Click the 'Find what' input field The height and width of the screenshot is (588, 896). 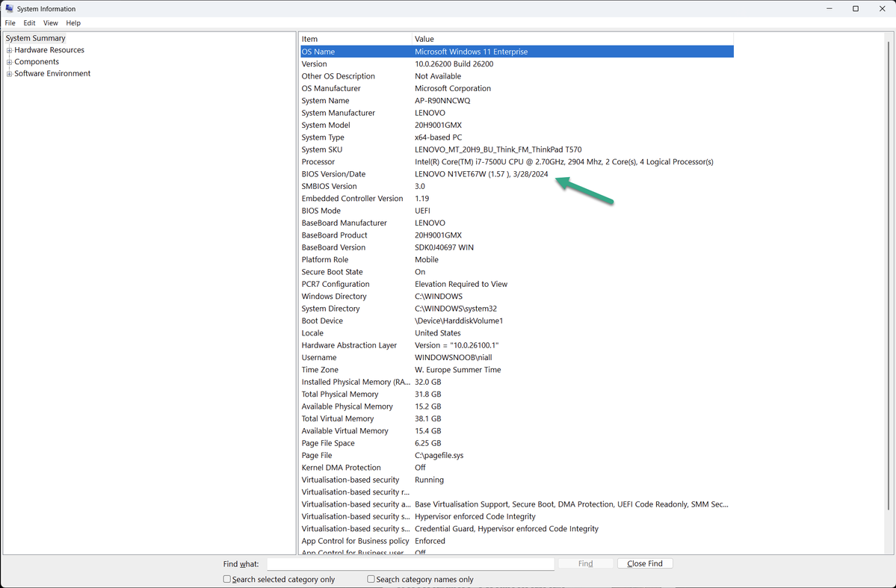pos(410,564)
